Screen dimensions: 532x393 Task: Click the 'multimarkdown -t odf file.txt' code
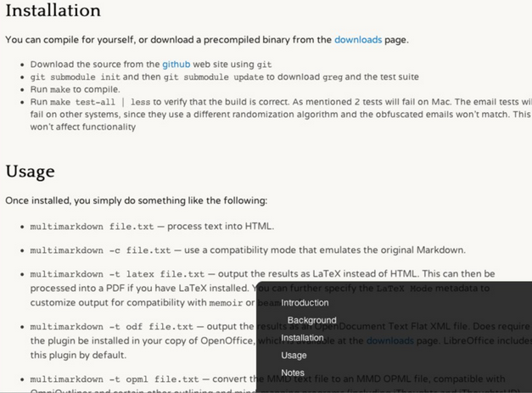[112, 327]
